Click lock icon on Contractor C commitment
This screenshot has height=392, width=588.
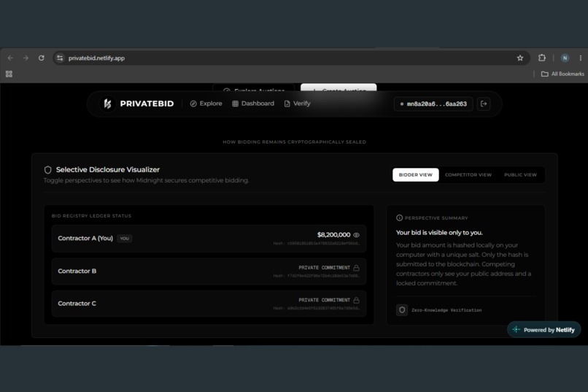(x=356, y=300)
